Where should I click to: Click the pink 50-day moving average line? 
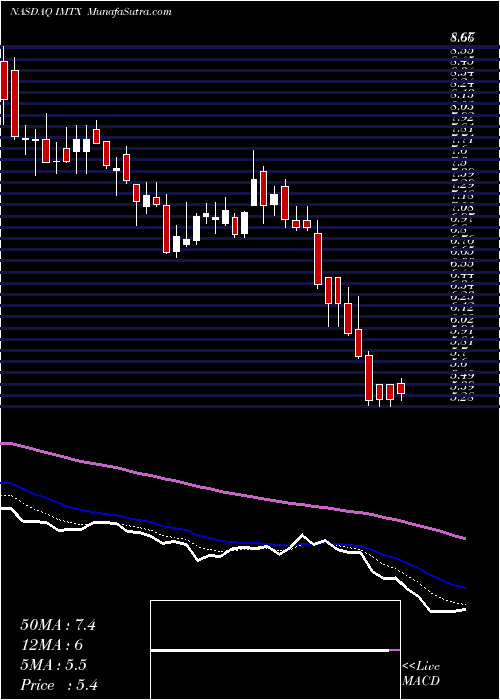click(x=232, y=493)
